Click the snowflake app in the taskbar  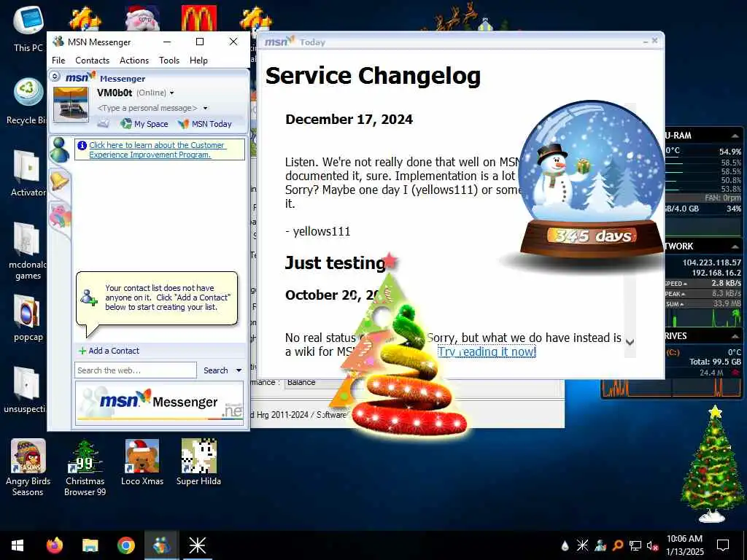pos(197,545)
